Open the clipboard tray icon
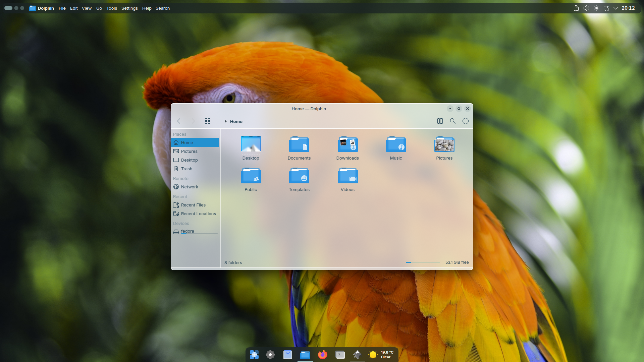The width and height of the screenshot is (644, 362). (576, 8)
